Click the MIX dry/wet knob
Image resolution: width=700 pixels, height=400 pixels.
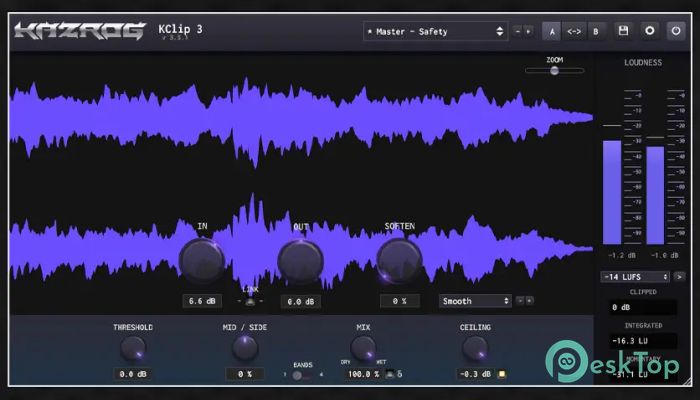(x=363, y=348)
